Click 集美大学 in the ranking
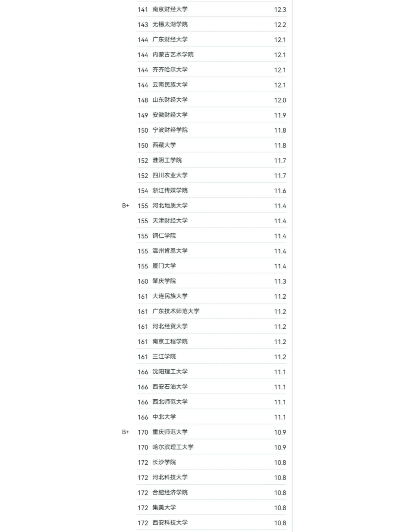 pos(164,508)
